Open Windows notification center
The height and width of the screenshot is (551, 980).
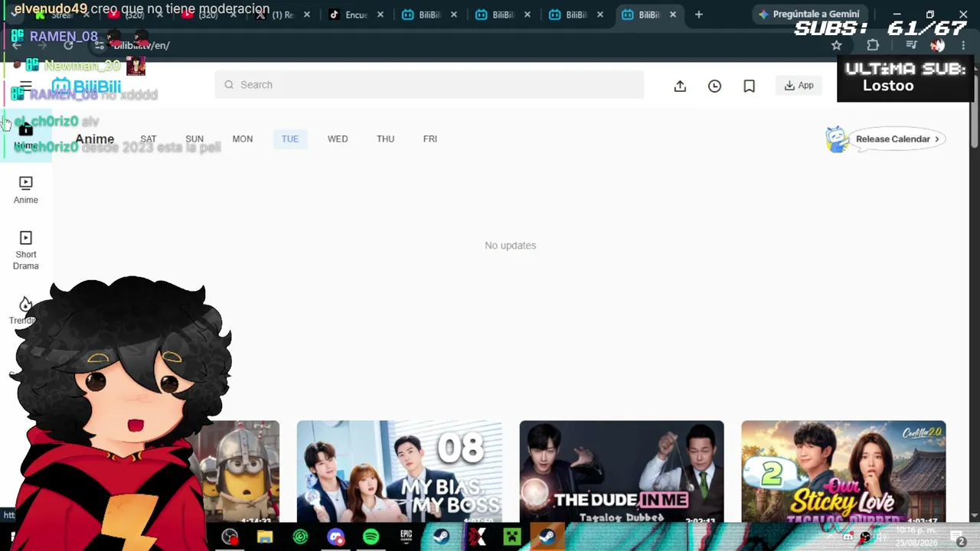(957, 537)
